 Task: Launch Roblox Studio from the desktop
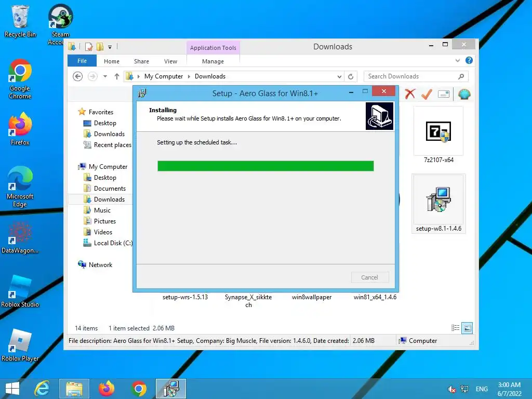[20, 291]
